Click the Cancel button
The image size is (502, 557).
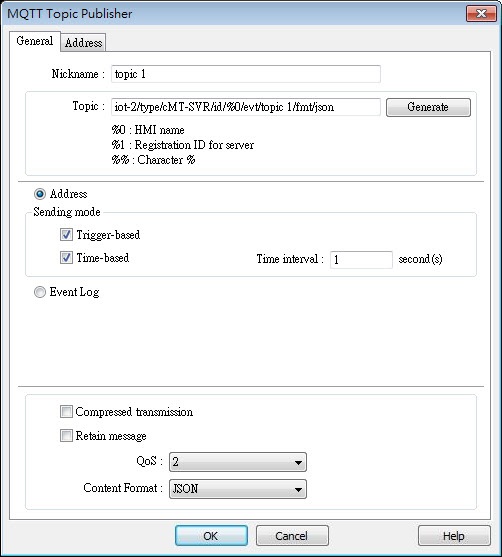click(x=292, y=536)
